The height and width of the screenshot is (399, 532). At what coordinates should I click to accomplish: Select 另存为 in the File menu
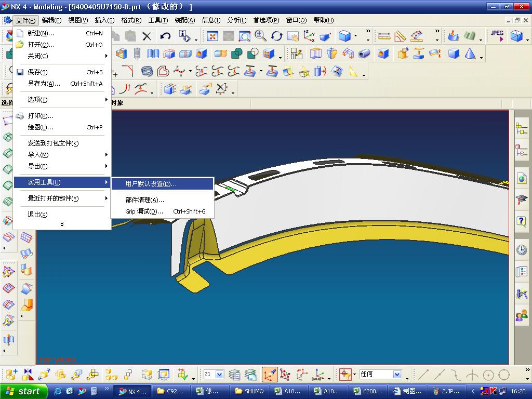44,84
